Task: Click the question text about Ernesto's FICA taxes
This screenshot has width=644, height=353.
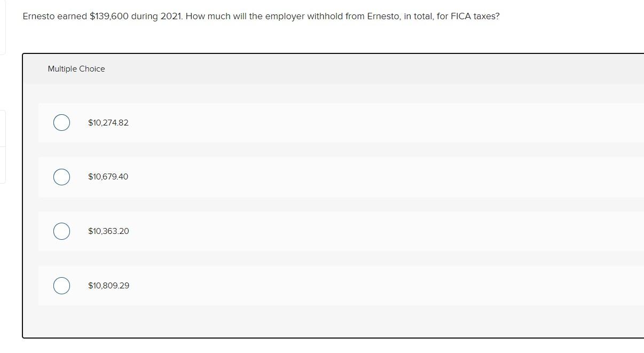Action: (x=261, y=16)
